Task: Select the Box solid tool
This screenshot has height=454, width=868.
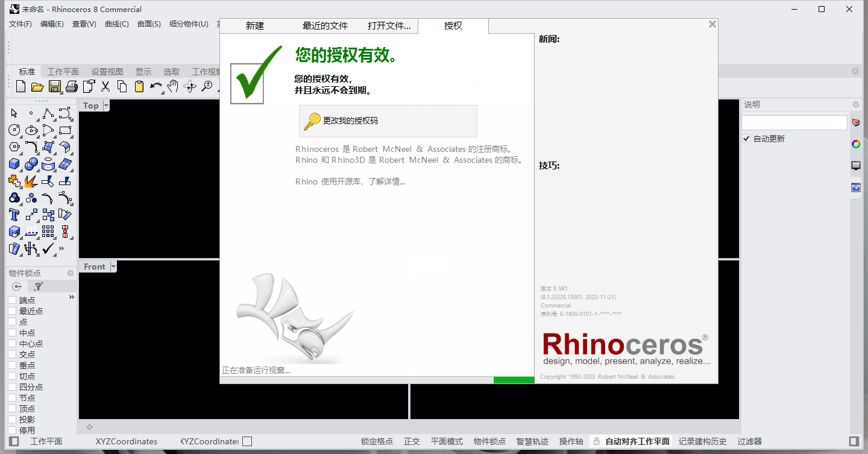Action: point(14,164)
